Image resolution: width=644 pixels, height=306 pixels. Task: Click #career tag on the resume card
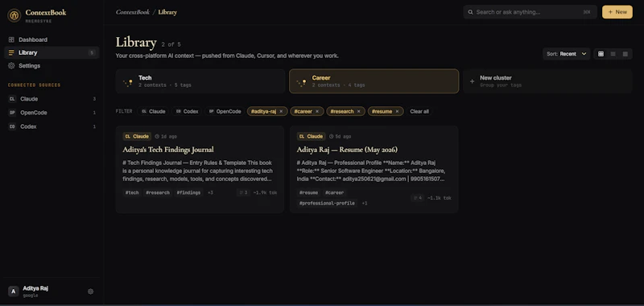tap(334, 192)
